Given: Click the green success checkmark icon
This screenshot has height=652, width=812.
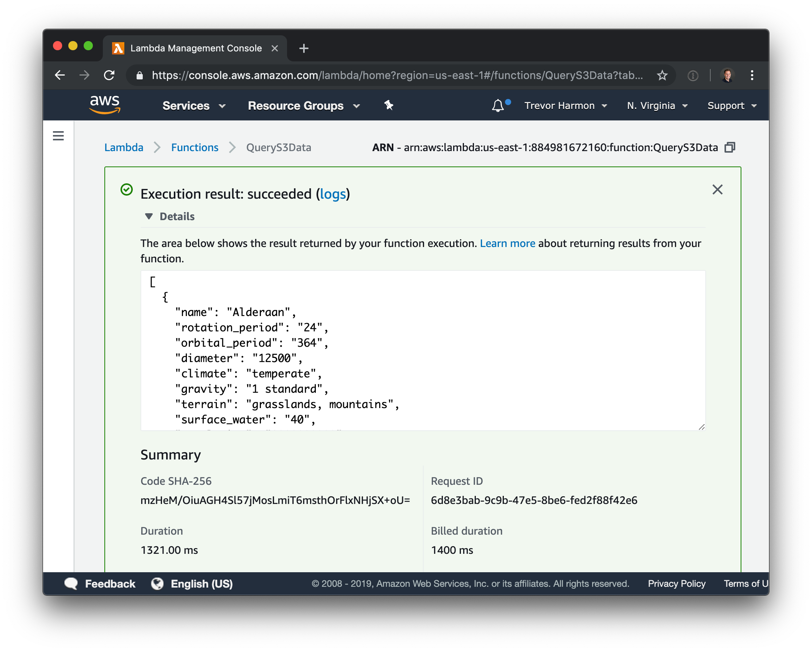Looking at the screenshot, I should pos(127,189).
